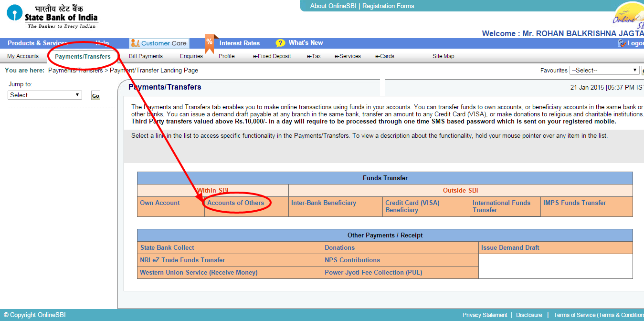Click the Privacy Statement footer link

[x=485, y=315]
